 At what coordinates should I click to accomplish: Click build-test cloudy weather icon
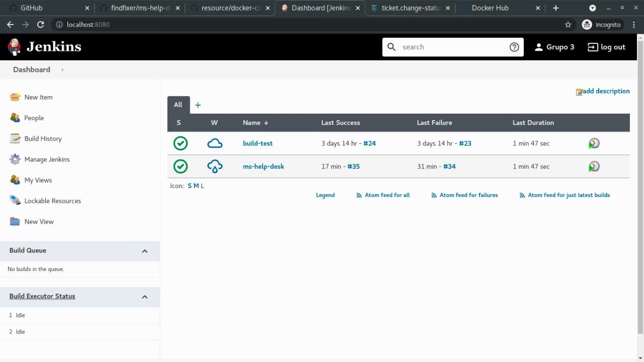pyautogui.click(x=215, y=143)
